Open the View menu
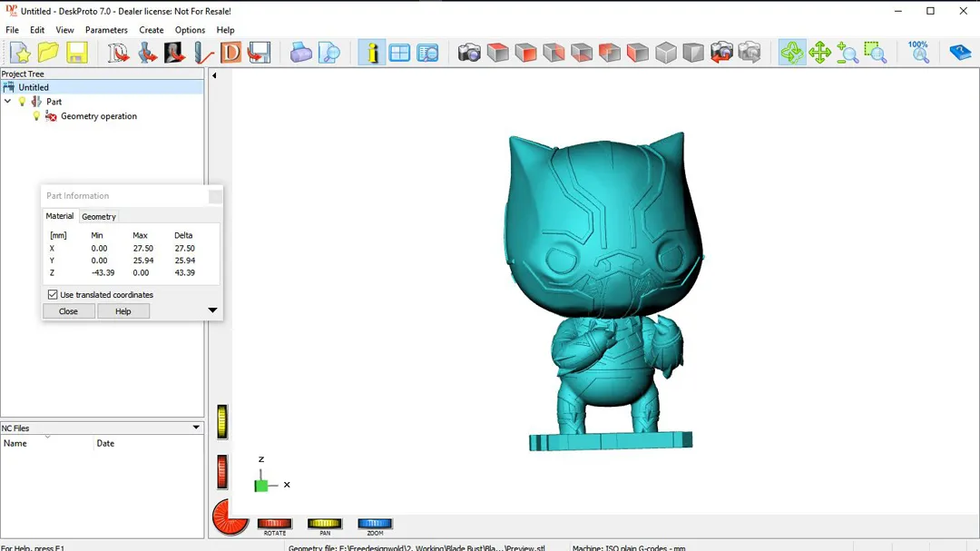Image resolution: width=980 pixels, height=551 pixels. pos(64,30)
